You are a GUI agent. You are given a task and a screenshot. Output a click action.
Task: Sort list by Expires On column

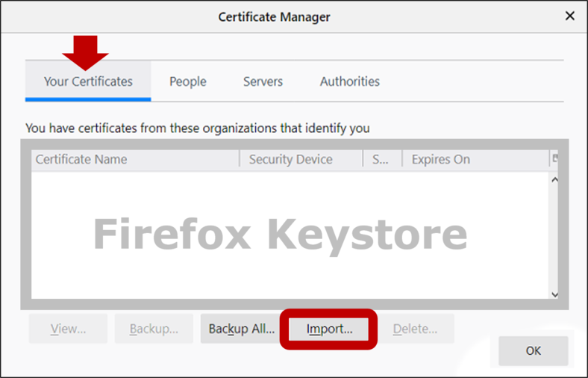(474, 159)
